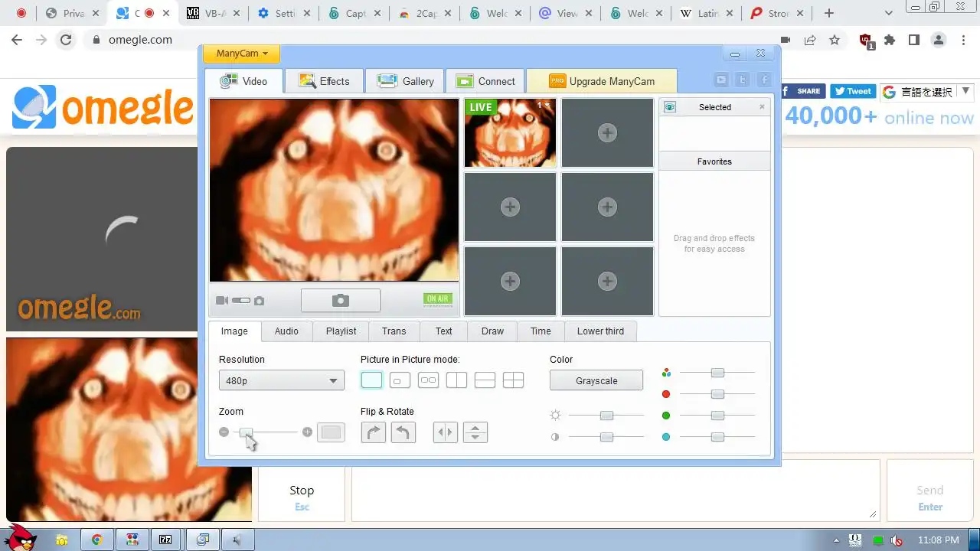
Task: Click the Tweet button on Omegle page
Action: coord(853,91)
